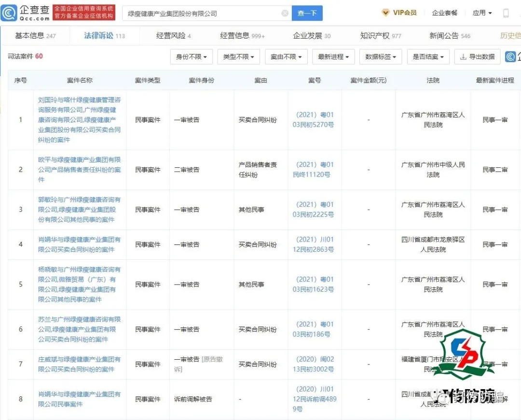Click the 查一下 search button
Viewport: 521px width, 420px height.
tap(307, 13)
